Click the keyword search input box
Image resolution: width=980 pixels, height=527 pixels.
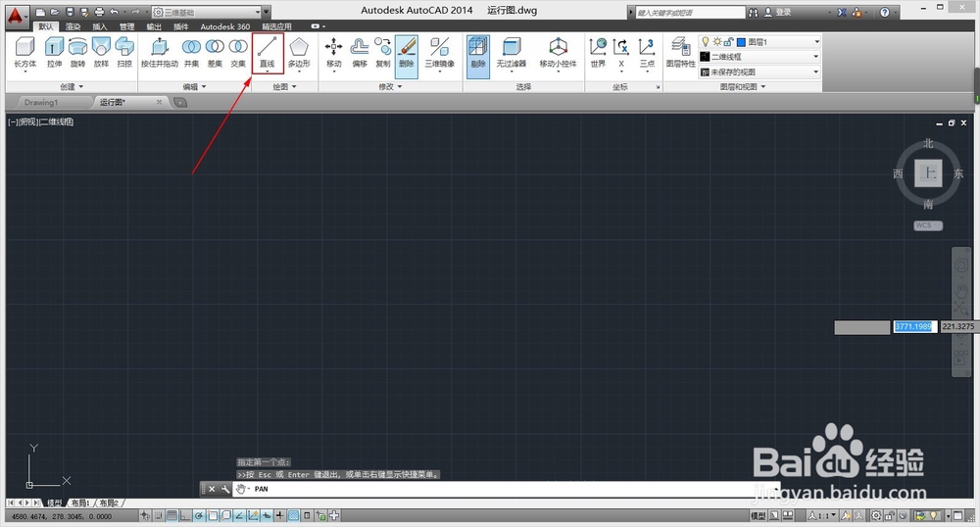[690, 13]
